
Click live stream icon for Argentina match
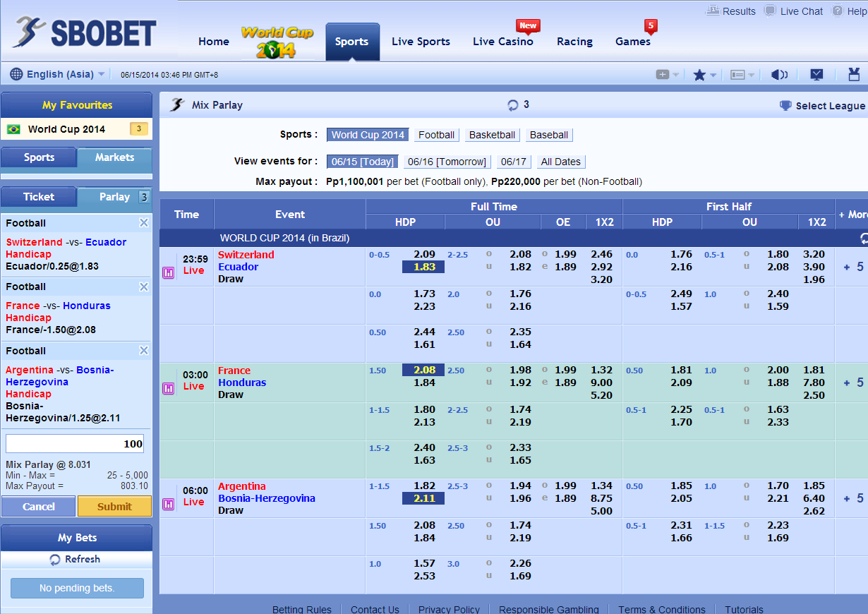point(168,504)
